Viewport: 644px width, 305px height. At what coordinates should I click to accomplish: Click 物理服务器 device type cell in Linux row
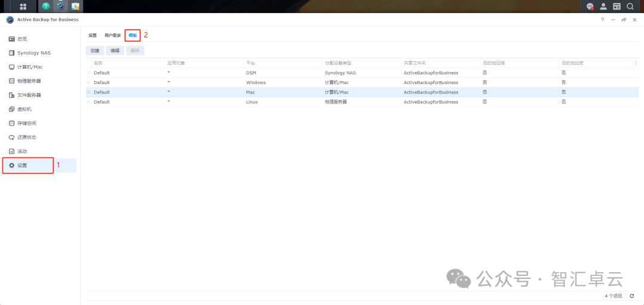(336, 102)
